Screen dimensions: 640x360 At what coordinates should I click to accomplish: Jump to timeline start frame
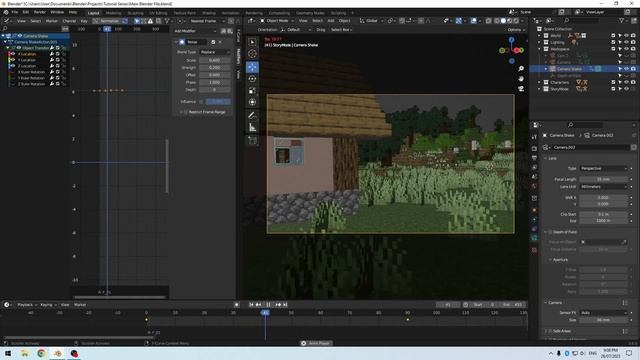point(251,304)
